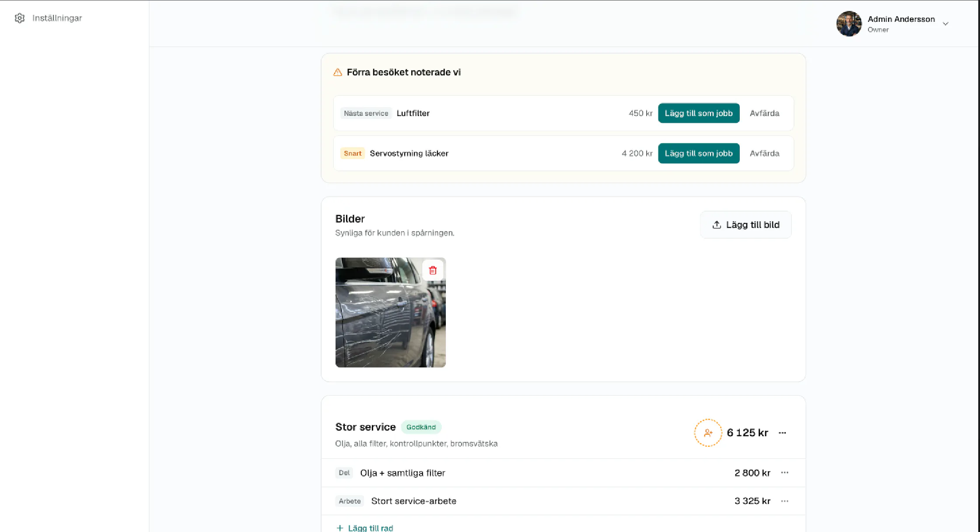
Task: Click the Bilder section heading
Action: click(350, 219)
